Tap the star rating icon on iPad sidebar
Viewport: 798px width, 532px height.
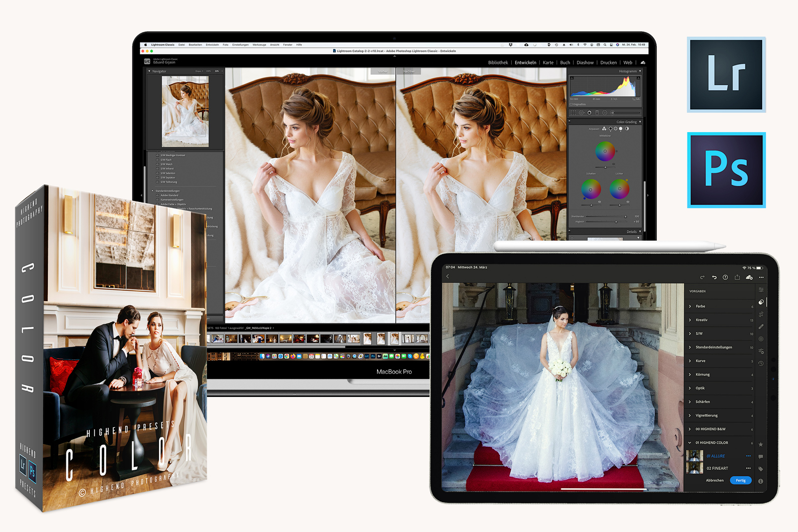[x=761, y=444]
